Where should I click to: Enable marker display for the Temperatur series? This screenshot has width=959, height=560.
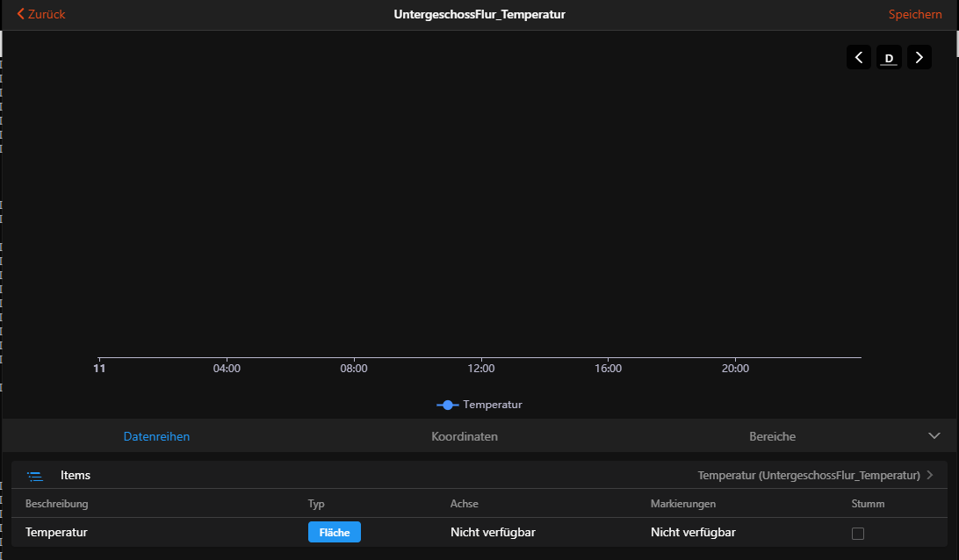coord(693,532)
